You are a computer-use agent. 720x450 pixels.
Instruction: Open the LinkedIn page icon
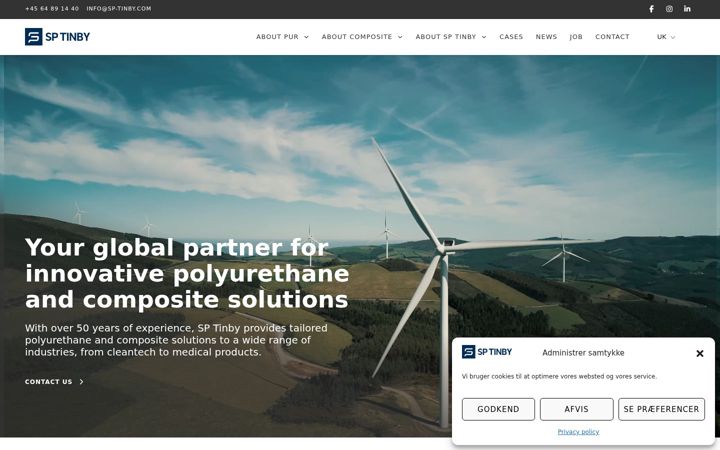687,9
